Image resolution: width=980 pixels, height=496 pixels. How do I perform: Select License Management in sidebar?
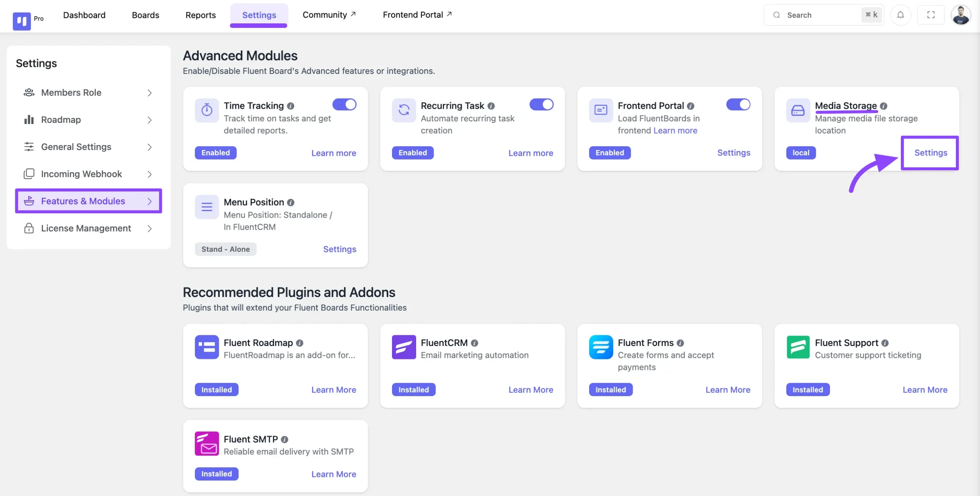(x=88, y=228)
